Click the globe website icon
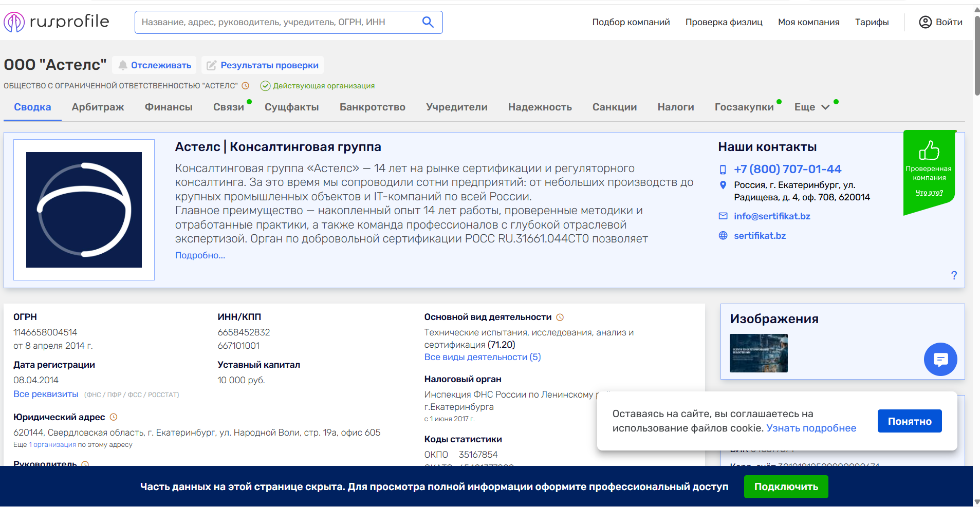 click(723, 236)
